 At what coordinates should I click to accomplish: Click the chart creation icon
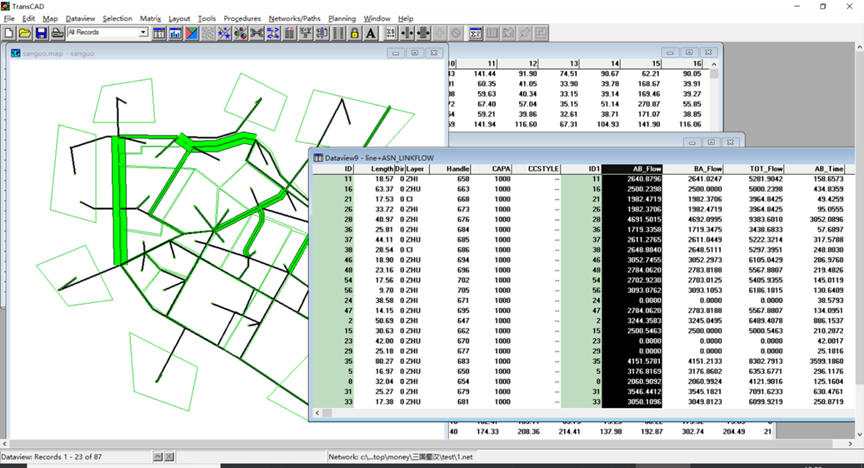point(175,33)
